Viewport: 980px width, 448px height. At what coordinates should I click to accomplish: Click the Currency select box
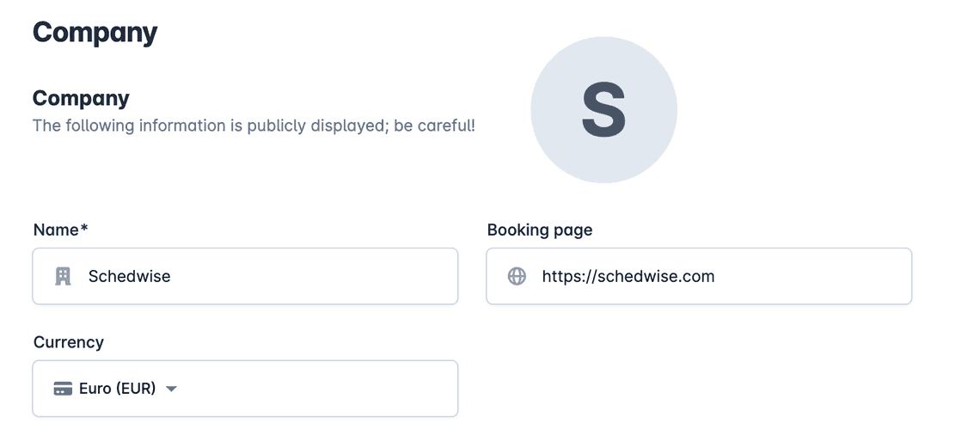tap(245, 389)
